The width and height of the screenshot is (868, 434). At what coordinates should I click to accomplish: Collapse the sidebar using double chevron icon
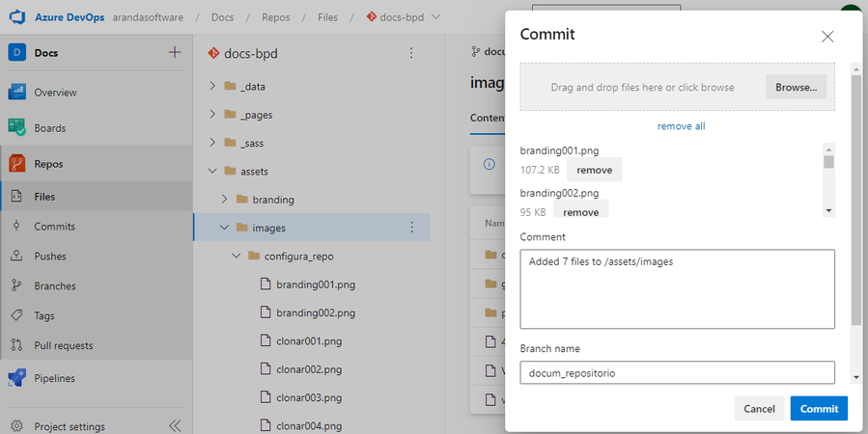click(175, 425)
